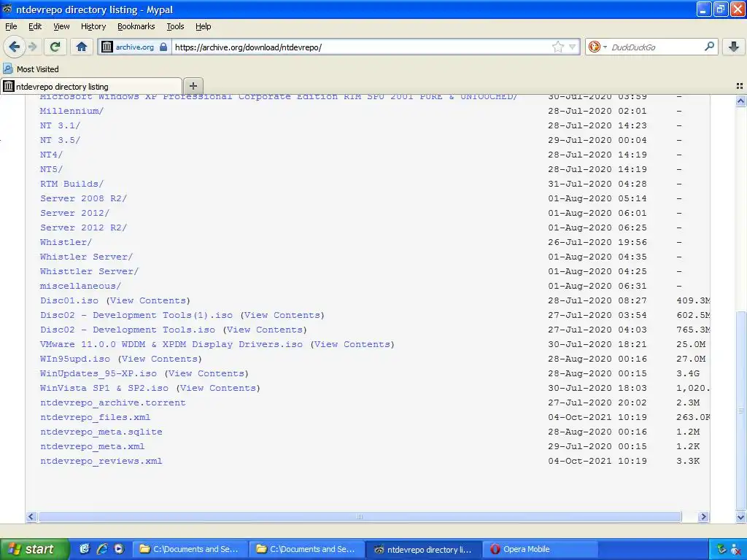Select the ntdevrepo directory listing tab
747x560 pixels.
pyautogui.click(x=91, y=86)
